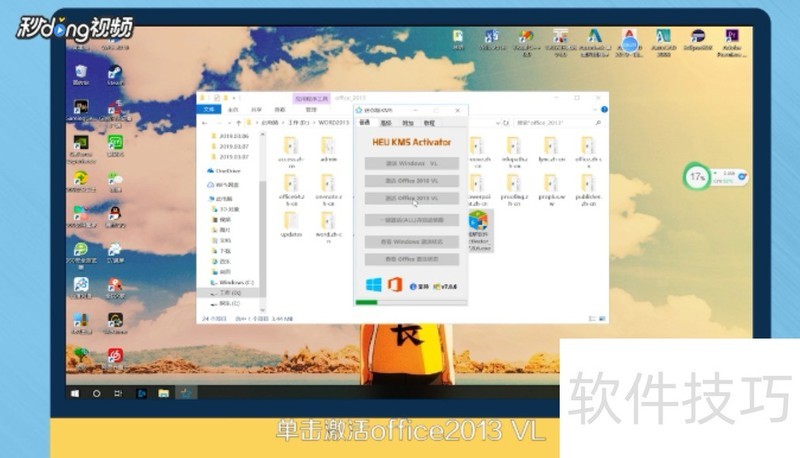Screen dimensions: 800x458
Task: Open the purple Application Tools tab in Explorer
Action: coord(312,98)
